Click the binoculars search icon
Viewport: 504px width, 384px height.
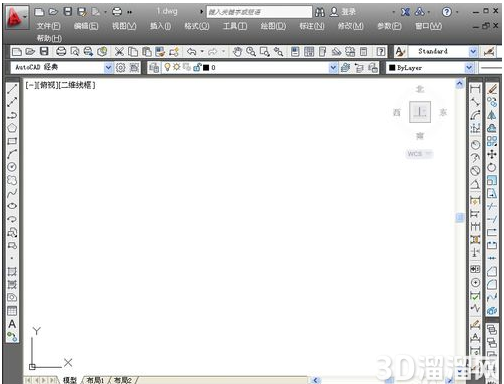[x=320, y=12]
